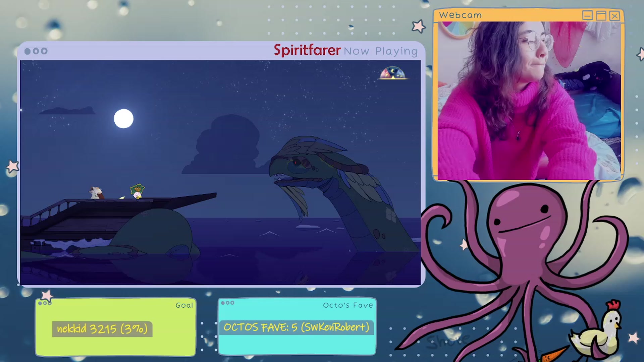Click the Spiritfarer title text

307,50
